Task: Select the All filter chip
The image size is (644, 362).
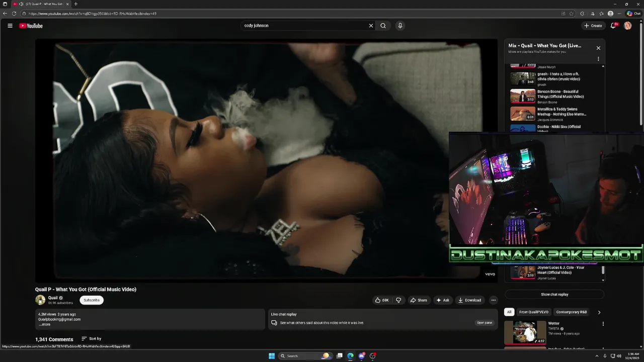Action: (509, 312)
